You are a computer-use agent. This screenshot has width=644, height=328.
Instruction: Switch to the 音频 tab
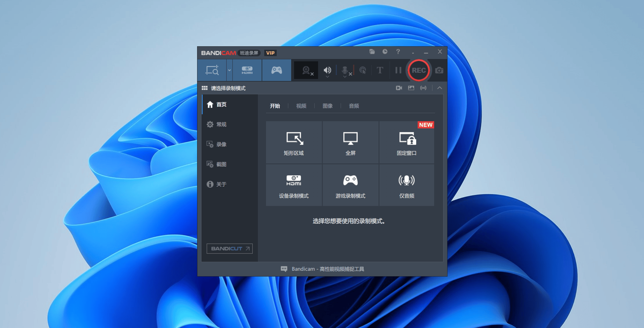(x=354, y=106)
